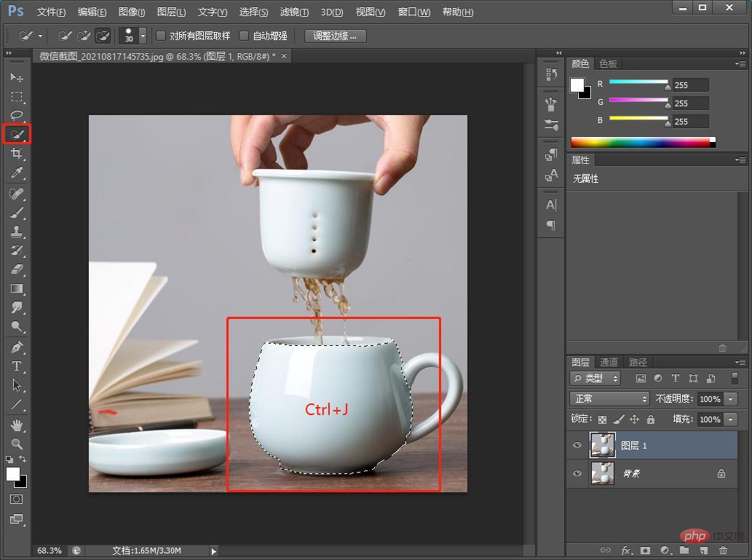This screenshot has width=752, height=560.
Task: Select the History Brush tool
Action: (x=16, y=251)
